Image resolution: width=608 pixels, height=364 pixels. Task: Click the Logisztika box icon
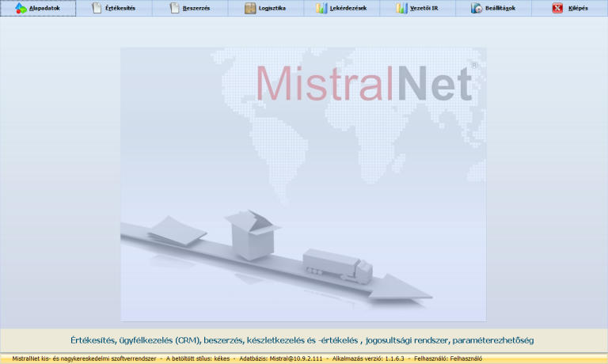250,8
